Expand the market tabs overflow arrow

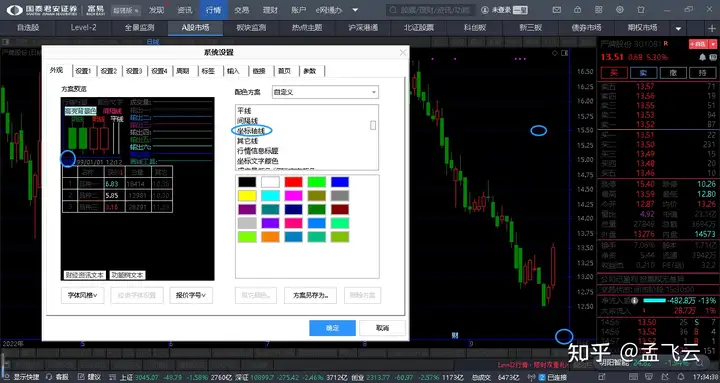coord(679,28)
